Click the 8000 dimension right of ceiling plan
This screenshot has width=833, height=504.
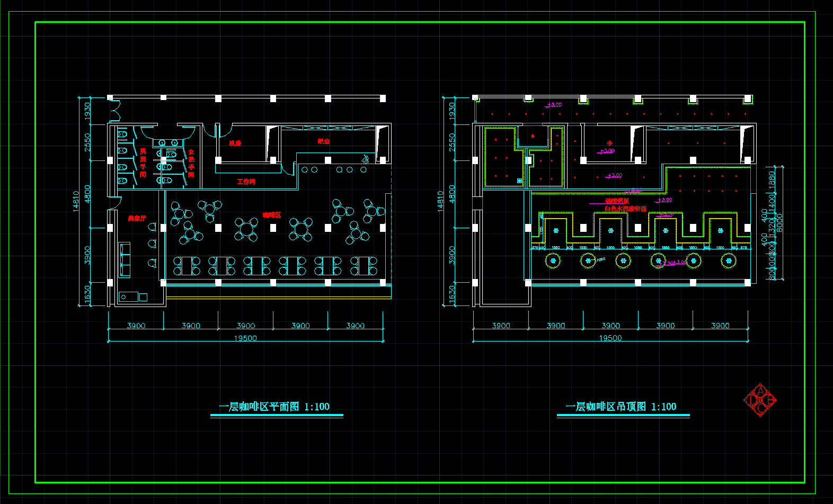click(779, 222)
